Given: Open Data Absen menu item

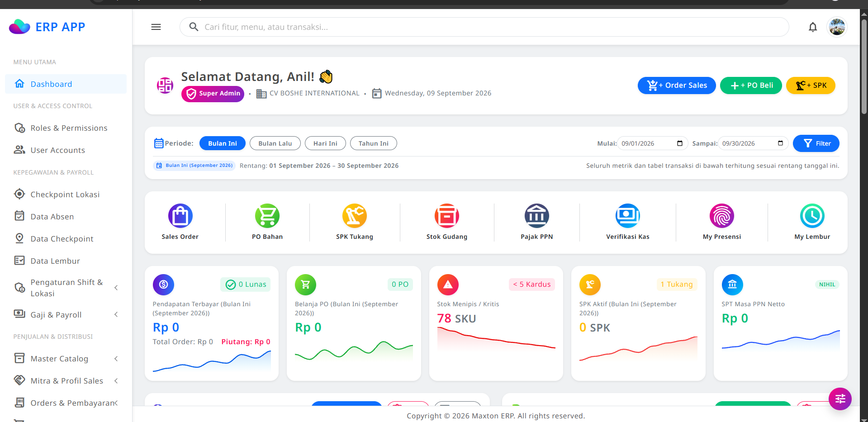Looking at the screenshot, I should pos(66,217).
